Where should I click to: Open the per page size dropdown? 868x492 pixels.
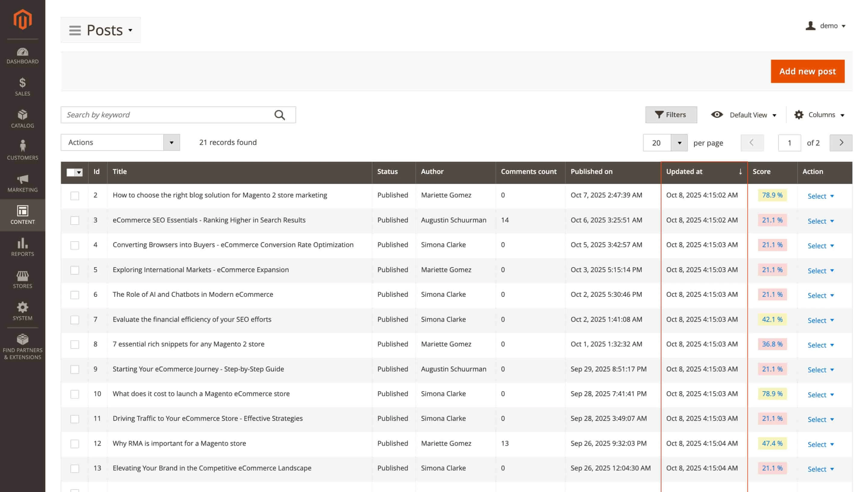(679, 143)
